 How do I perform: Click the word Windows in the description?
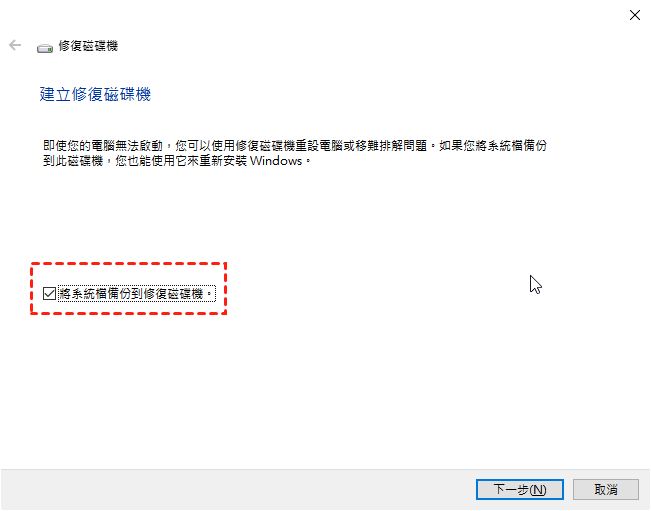tap(276, 161)
